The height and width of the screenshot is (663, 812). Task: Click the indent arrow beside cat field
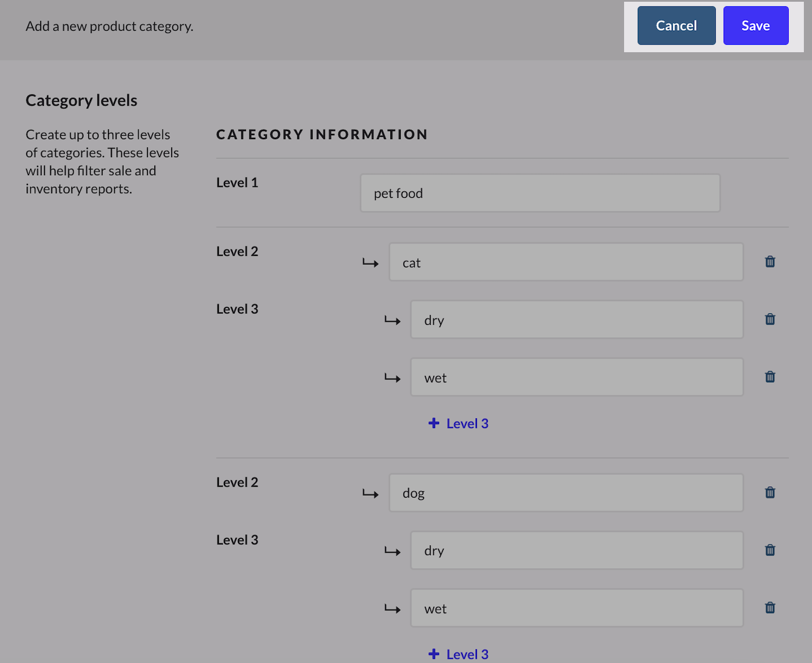click(x=371, y=263)
